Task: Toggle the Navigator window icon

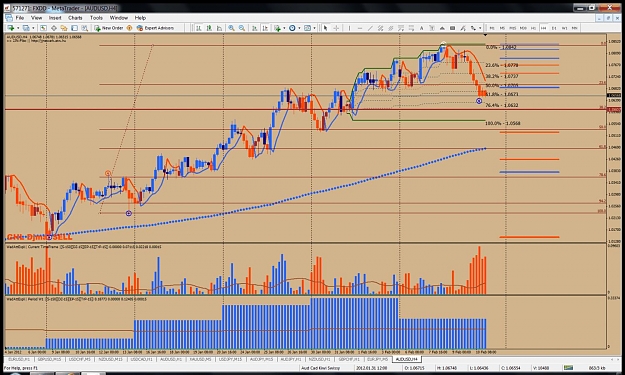Action: point(64,28)
